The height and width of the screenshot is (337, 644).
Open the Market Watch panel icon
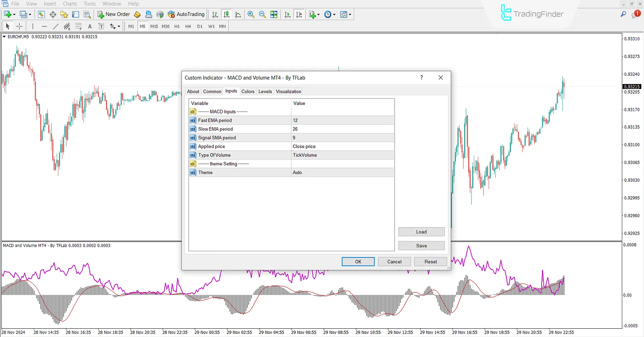(41, 14)
